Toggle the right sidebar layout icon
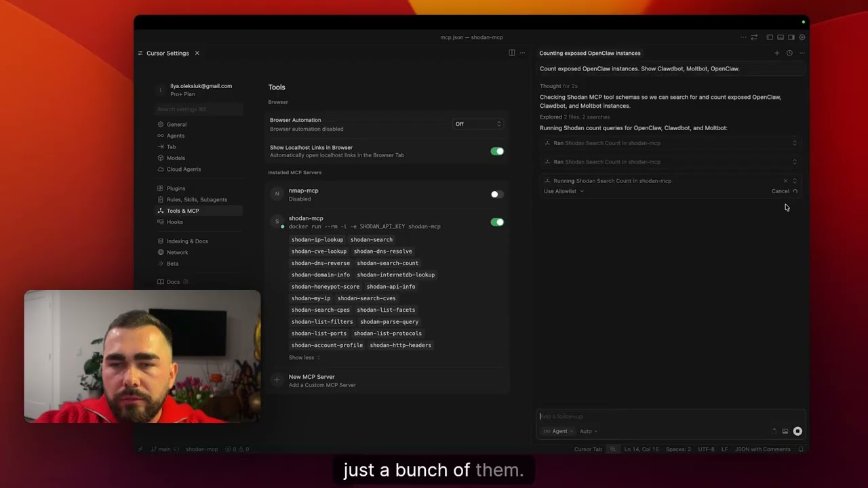 (791, 37)
